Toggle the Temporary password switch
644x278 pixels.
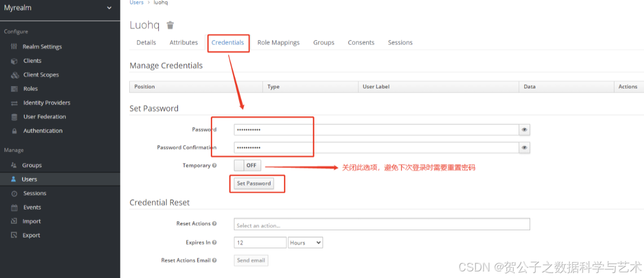pyautogui.click(x=248, y=165)
